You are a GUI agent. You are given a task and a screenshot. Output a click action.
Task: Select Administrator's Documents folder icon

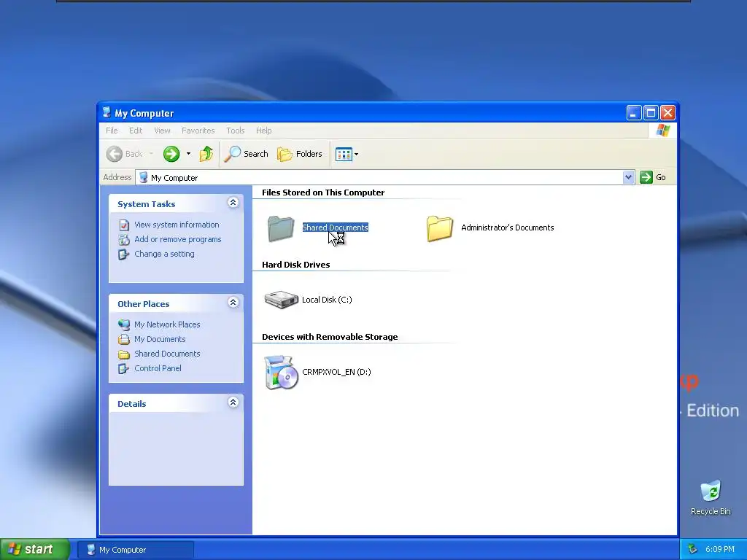pos(439,228)
